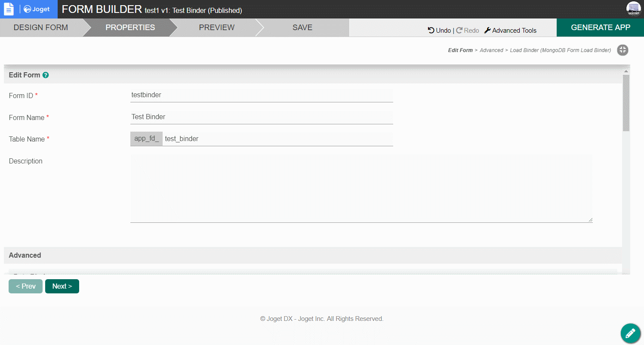
Task: Click the Undo text link
Action: (444, 31)
